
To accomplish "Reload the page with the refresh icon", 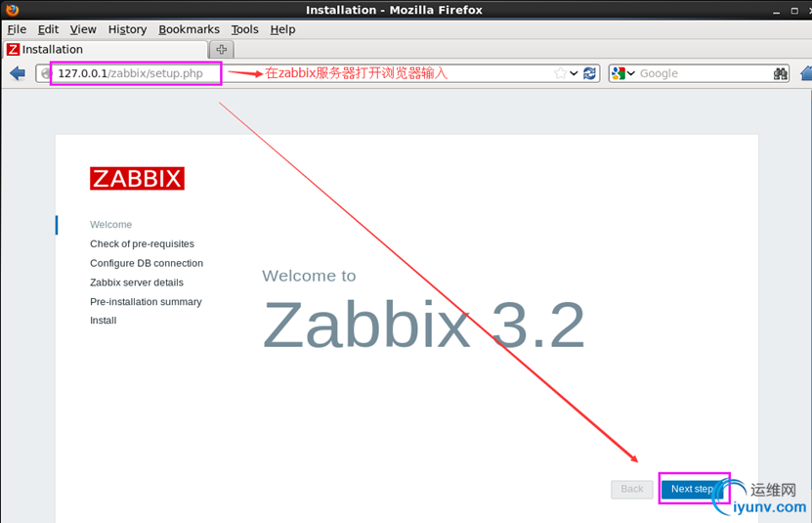I will (589, 73).
